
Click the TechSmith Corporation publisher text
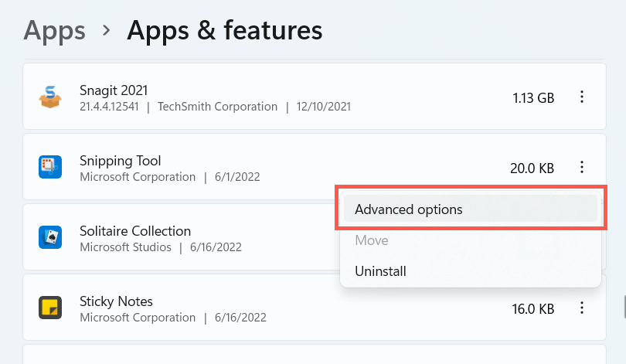[217, 107]
